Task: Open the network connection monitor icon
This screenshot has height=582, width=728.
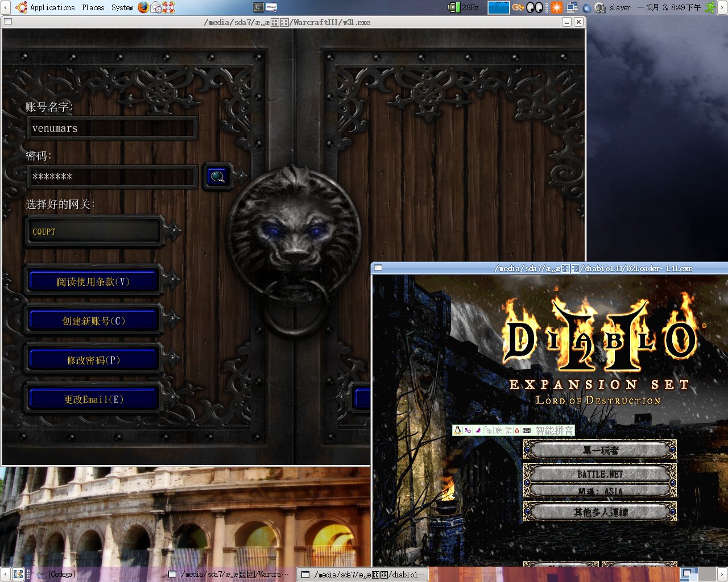Action: point(572,7)
